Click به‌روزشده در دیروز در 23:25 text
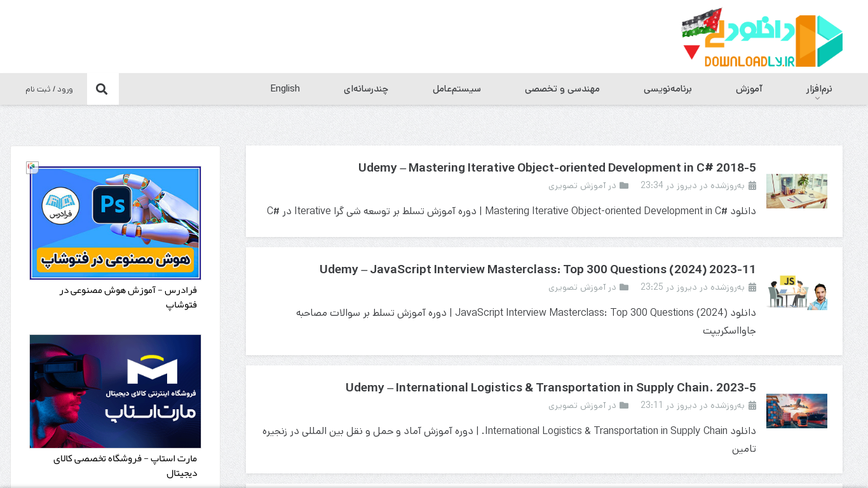Viewport: 868px width, 488px height. pos(693,287)
